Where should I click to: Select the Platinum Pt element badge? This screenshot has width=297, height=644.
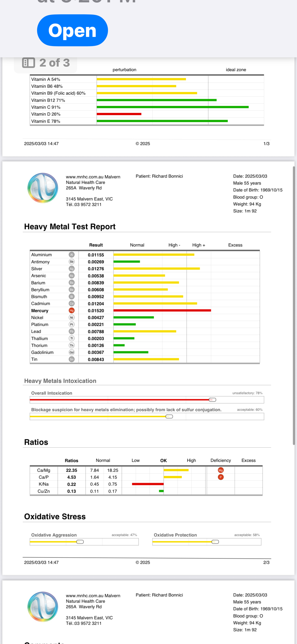[x=72, y=325]
